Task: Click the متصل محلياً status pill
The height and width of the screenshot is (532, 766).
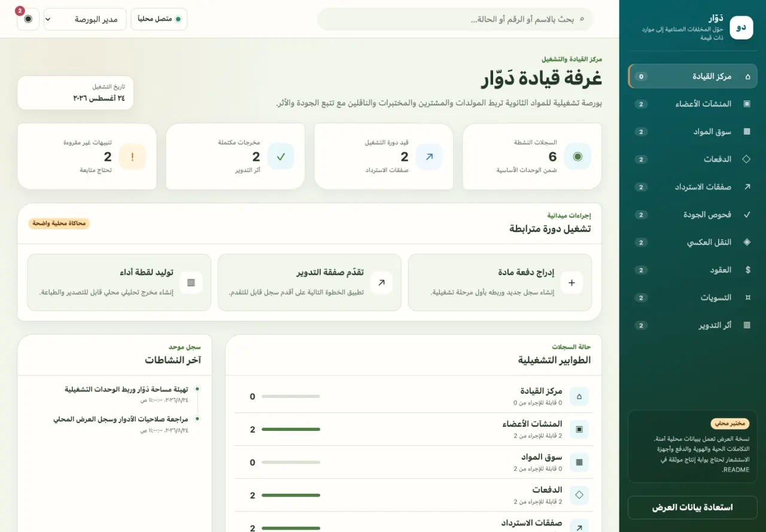Action: (159, 19)
